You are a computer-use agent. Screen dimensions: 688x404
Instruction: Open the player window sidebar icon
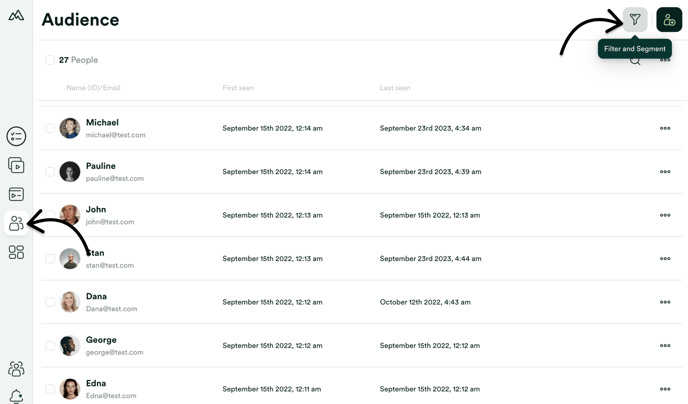(x=16, y=194)
